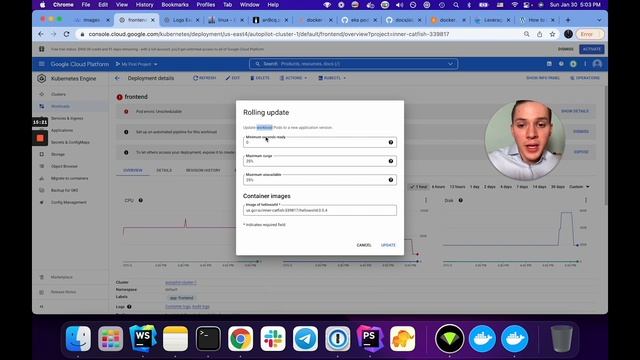Go back from Deployment details
The height and width of the screenshot is (360, 640).
click(117, 78)
